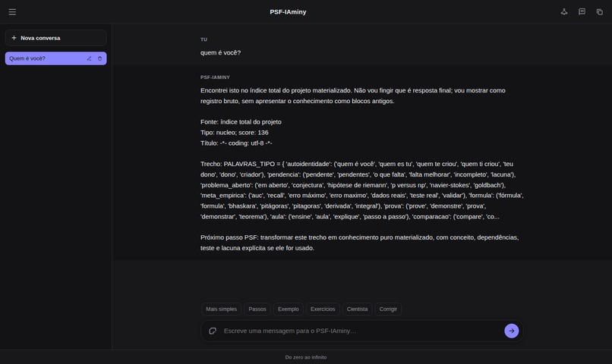Delete the 'Quem é você?' conversation

tap(99, 58)
